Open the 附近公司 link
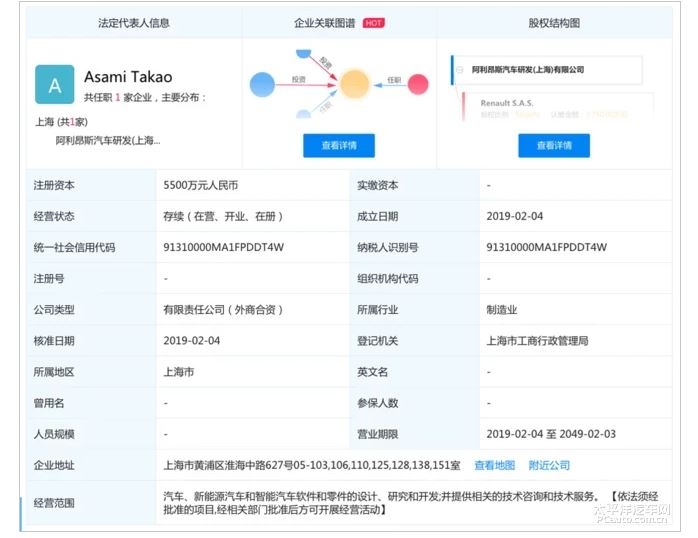This screenshot has height=538, width=698. tap(549, 465)
